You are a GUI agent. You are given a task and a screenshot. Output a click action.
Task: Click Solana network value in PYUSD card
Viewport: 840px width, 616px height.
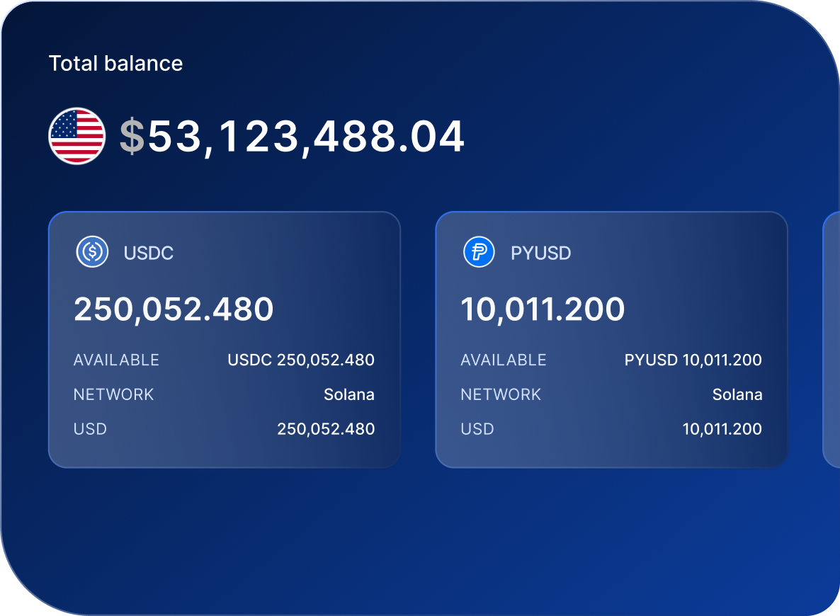pos(737,395)
